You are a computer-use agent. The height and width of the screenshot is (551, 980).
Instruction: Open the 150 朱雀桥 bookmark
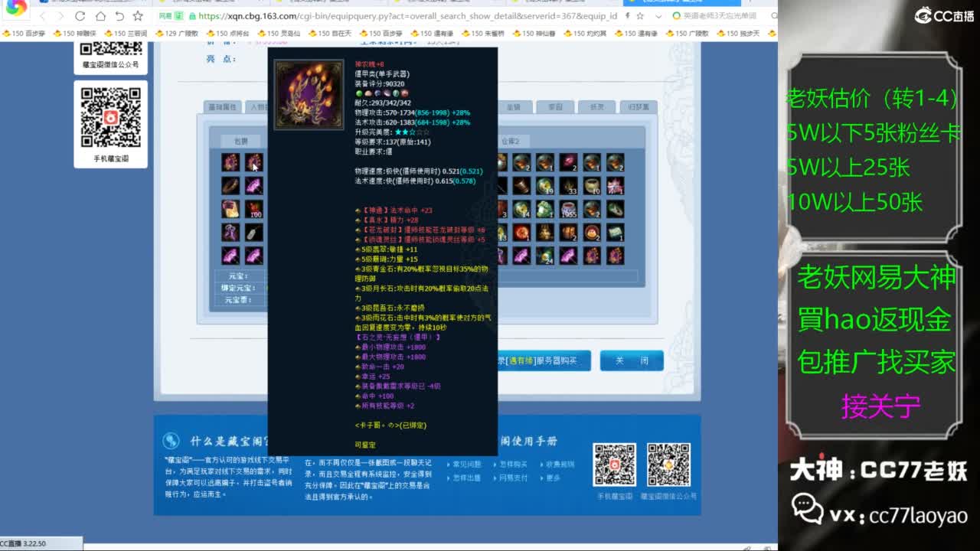[482, 33]
